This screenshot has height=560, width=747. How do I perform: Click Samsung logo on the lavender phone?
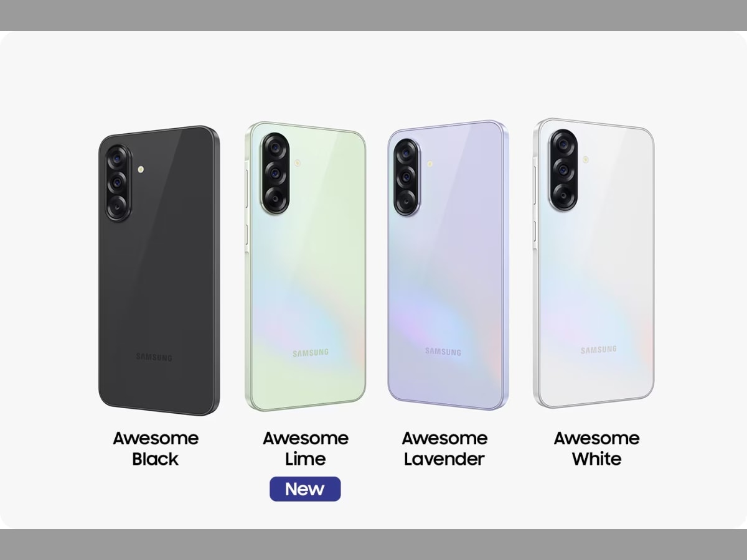(443, 352)
